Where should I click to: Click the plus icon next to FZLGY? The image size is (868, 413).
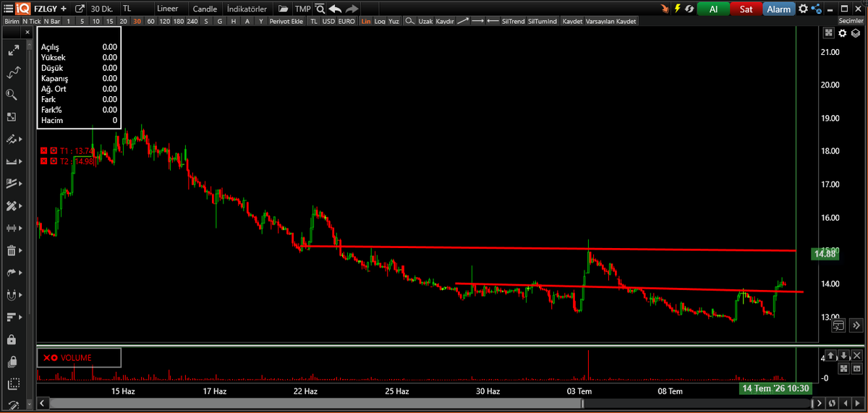tap(64, 9)
